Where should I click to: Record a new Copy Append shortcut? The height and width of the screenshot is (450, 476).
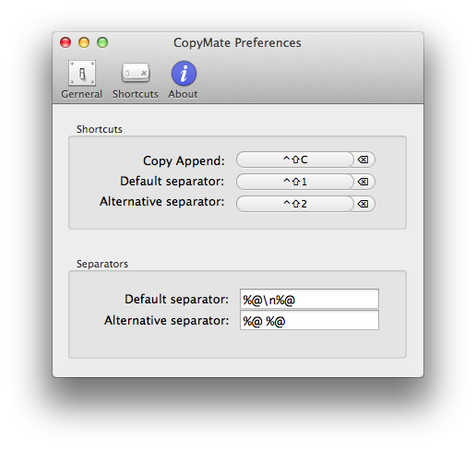point(295,160)
